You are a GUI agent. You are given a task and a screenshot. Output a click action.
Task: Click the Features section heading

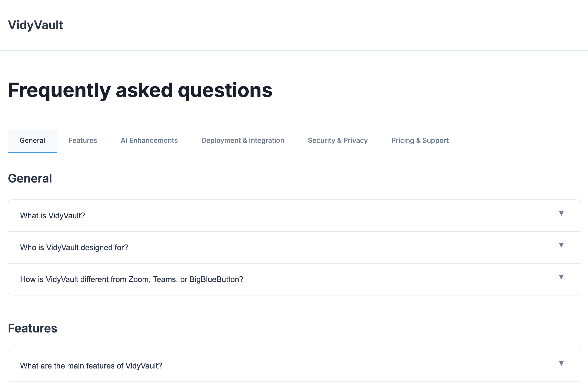point(33,329)
